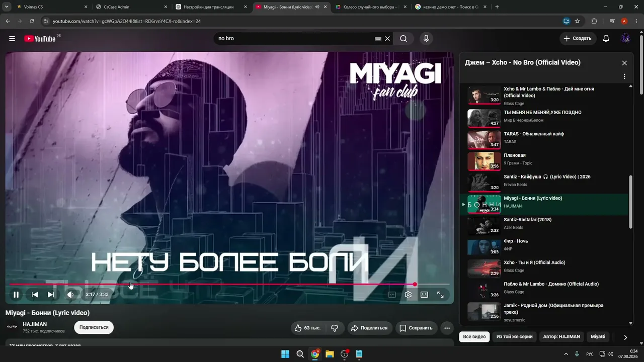Open File Explorer from the taskbar
This screenshot has height=362, width=644.
330,354
